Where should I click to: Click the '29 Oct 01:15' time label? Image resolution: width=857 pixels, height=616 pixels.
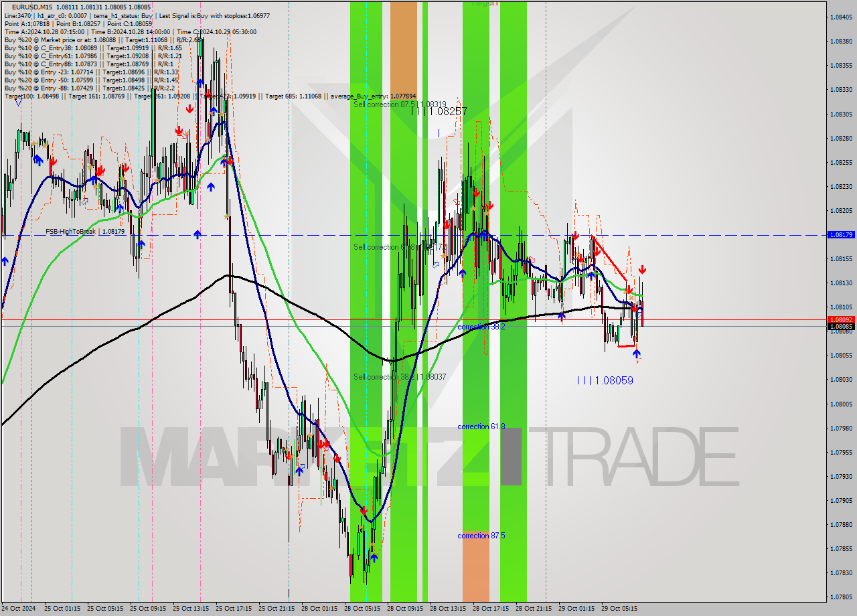[x=576, y=609]
